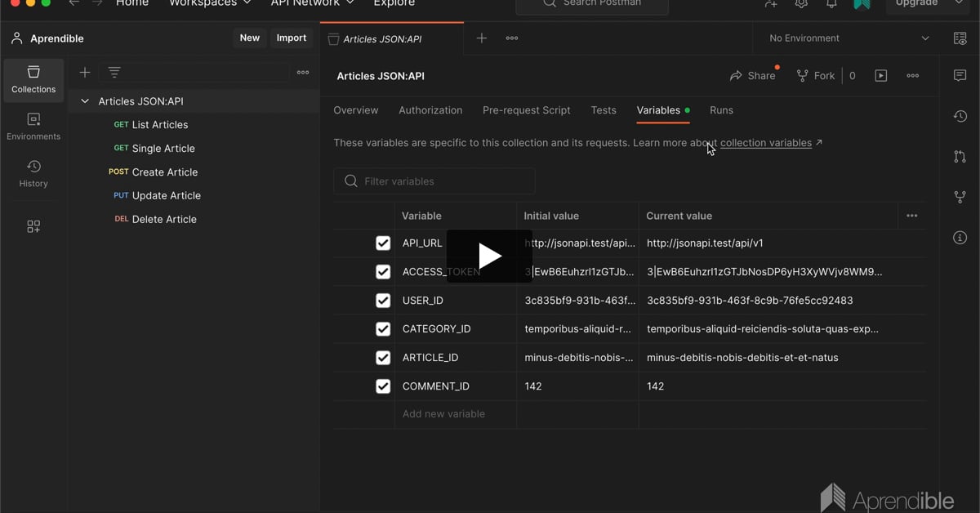980x513 pixels.
Task: Switch to the Runs tab
Action: click(x=721, y=110)
